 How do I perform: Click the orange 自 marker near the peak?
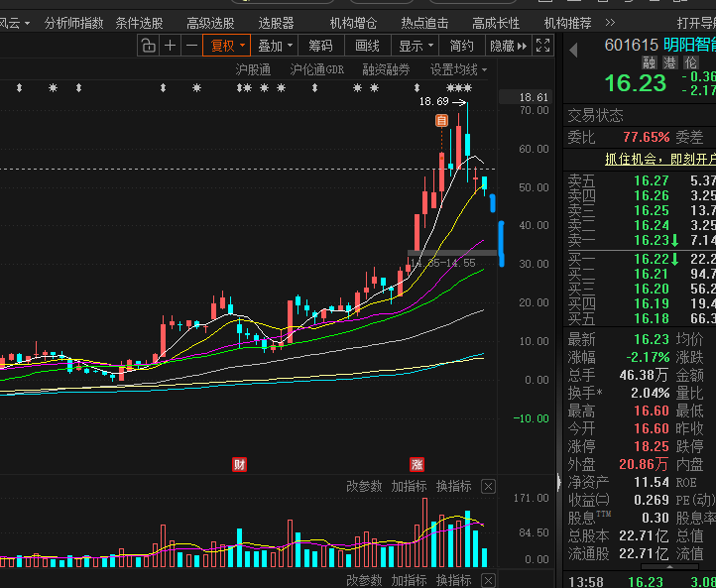441,121
